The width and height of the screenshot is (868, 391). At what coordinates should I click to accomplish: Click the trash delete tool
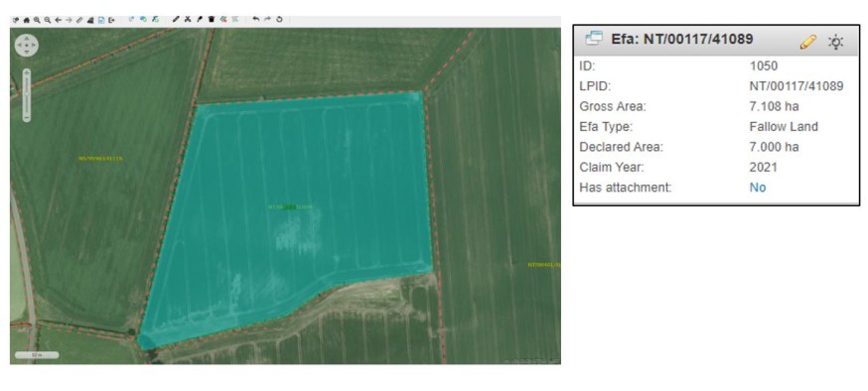pyautogui.click(x=211, y=20)
